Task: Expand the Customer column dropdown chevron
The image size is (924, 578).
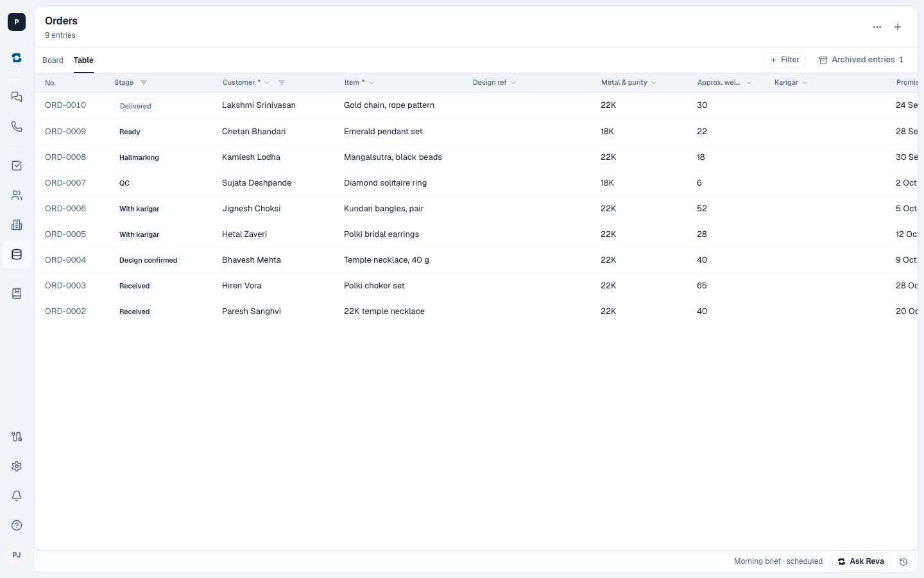Action: tap(267, 83)
